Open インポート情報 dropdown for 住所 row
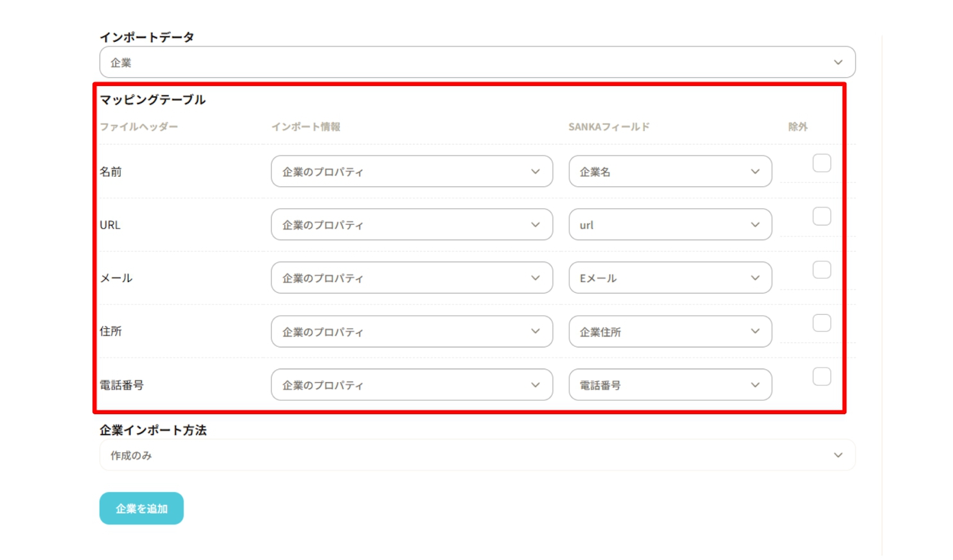The width and height of the screenshot is (953, 560). (x=411, y=331)
